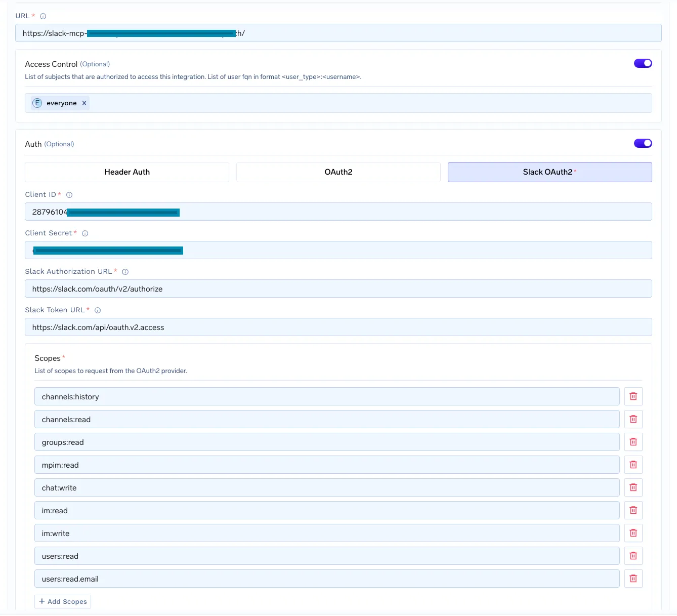Click the info icon beside Client ID

pos(69,195)
